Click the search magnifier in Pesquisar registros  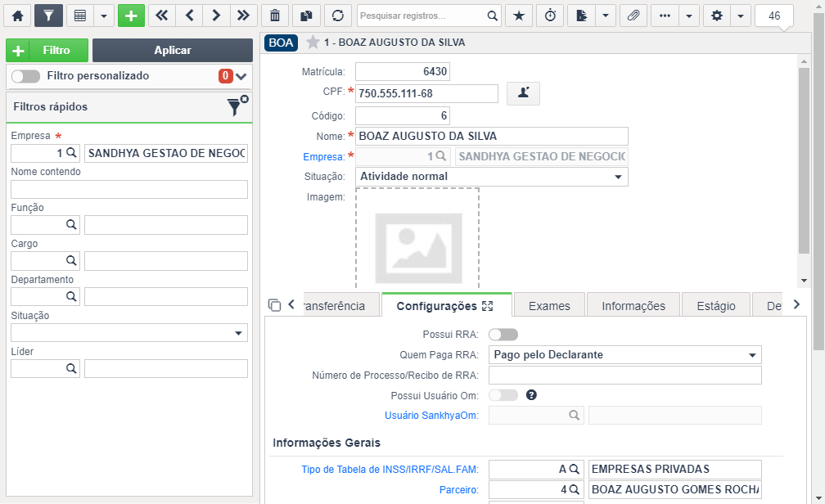[x=492, y=16]
